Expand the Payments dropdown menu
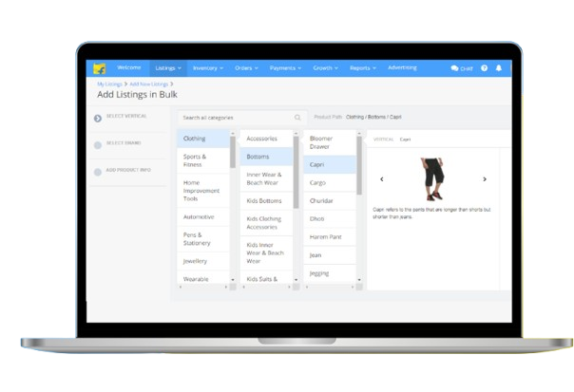574x392 pixels. click(x=285, y=68)
